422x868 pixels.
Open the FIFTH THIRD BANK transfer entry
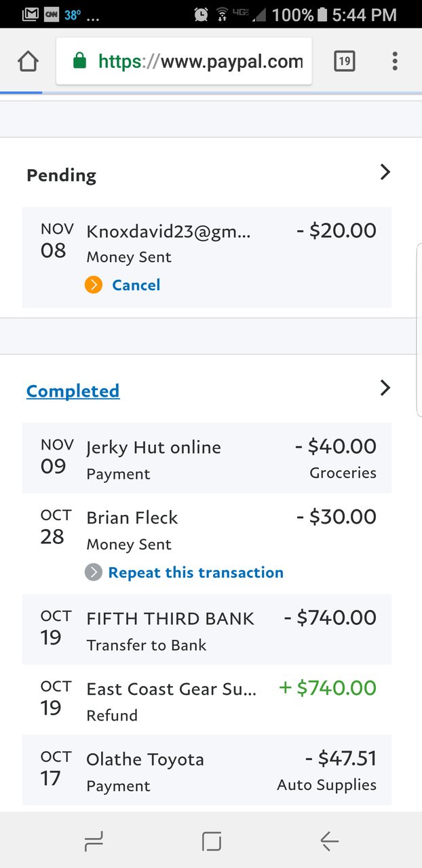point(207,630)
